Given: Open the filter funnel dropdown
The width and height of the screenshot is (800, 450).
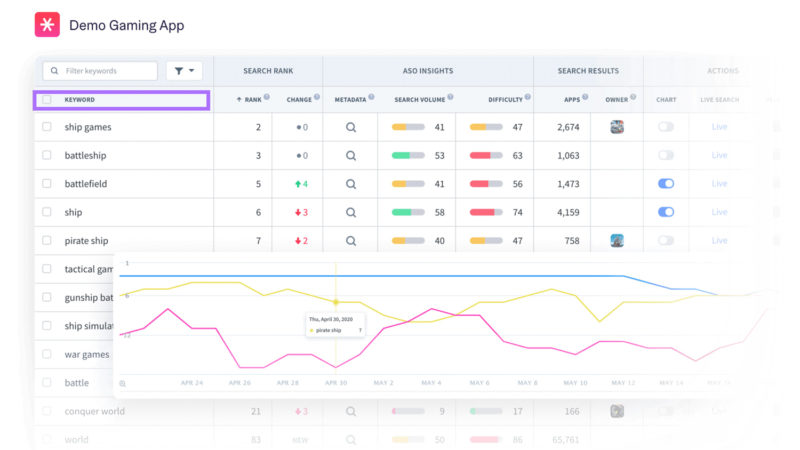Looking at the screenshot, I should click(x=184, y=71).
